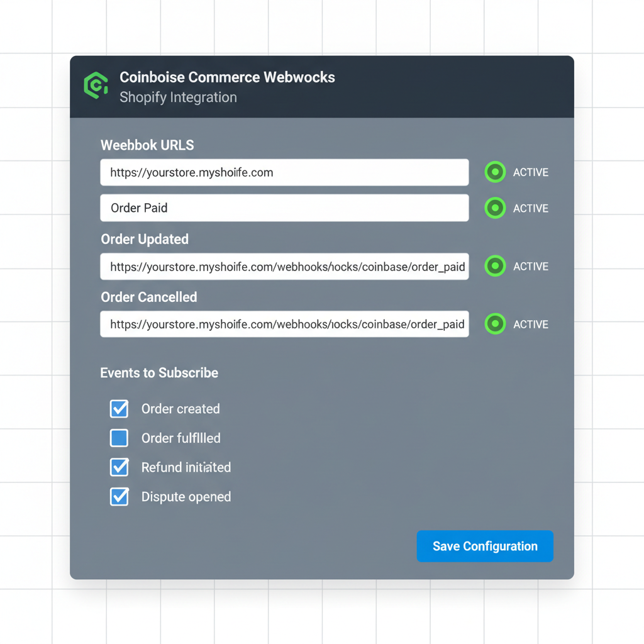Select the Order Updated webhook URL field
644x644 pixels.
tap(284, 266)
